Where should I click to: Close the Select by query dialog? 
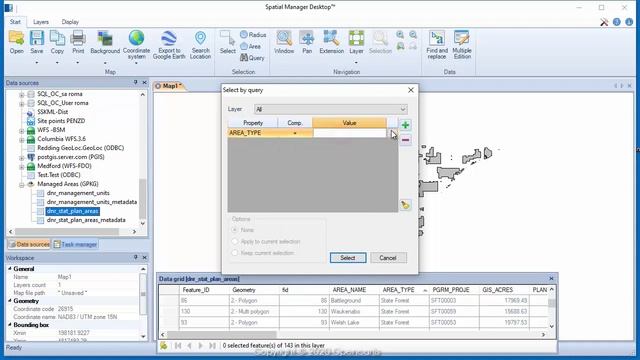coord(411,90)
